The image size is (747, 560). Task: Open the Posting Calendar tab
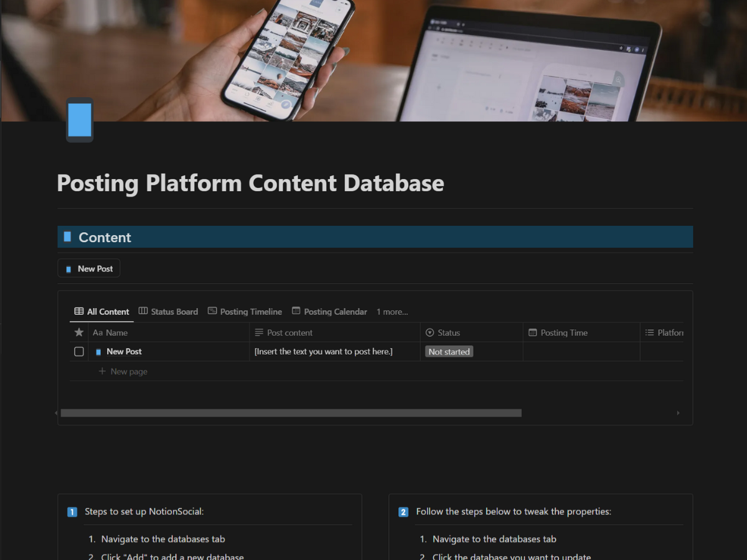pos(329,312)
